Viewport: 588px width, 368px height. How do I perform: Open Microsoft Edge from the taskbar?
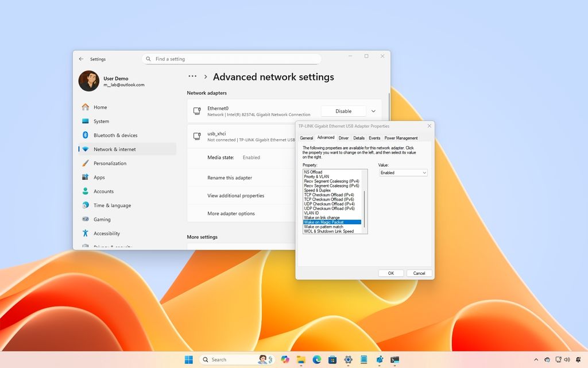pyautogui.click(x=316, y=359)
